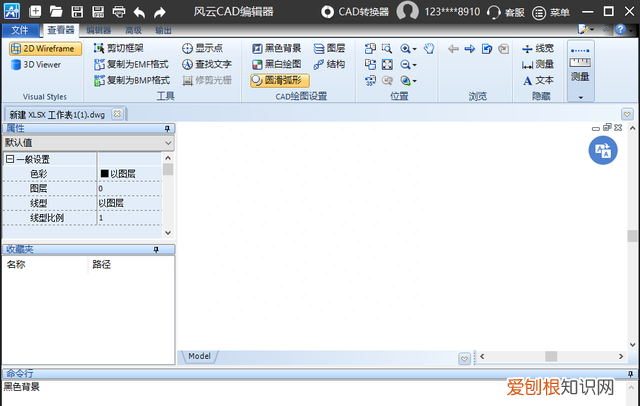Open 客服 customer service link
The width and height of the screenshot is (640, 406).
pos(507,12)
